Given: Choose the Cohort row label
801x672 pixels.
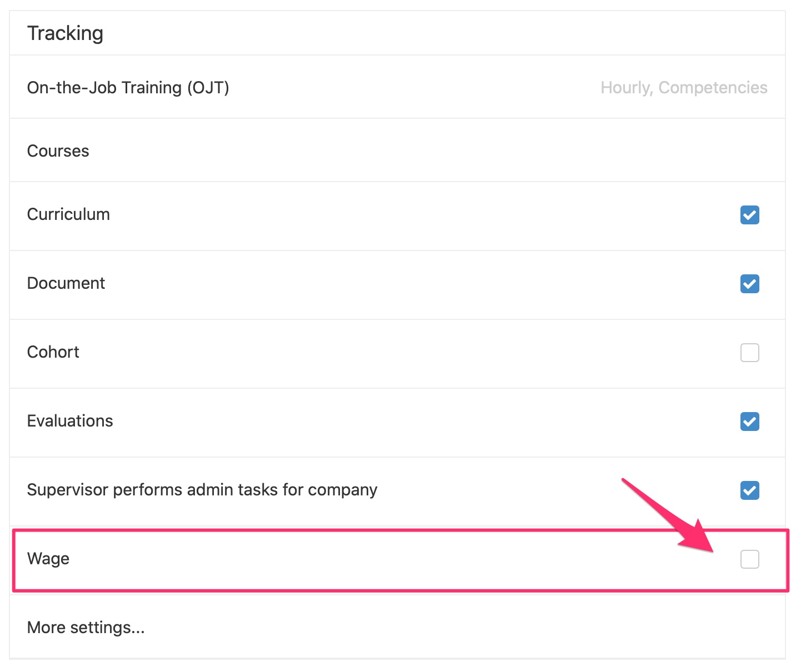Looking at the screenshot, I should coord(53,352).
